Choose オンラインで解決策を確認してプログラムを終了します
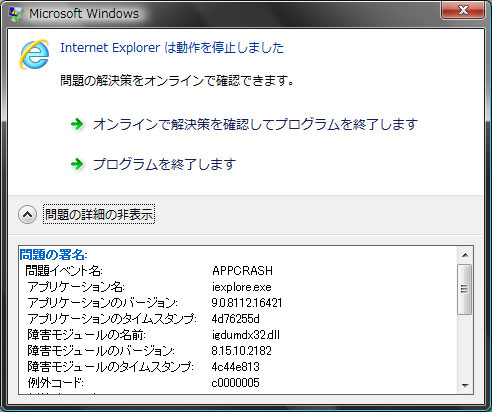This screenshot has height=412, width=492. pos(255,124)
